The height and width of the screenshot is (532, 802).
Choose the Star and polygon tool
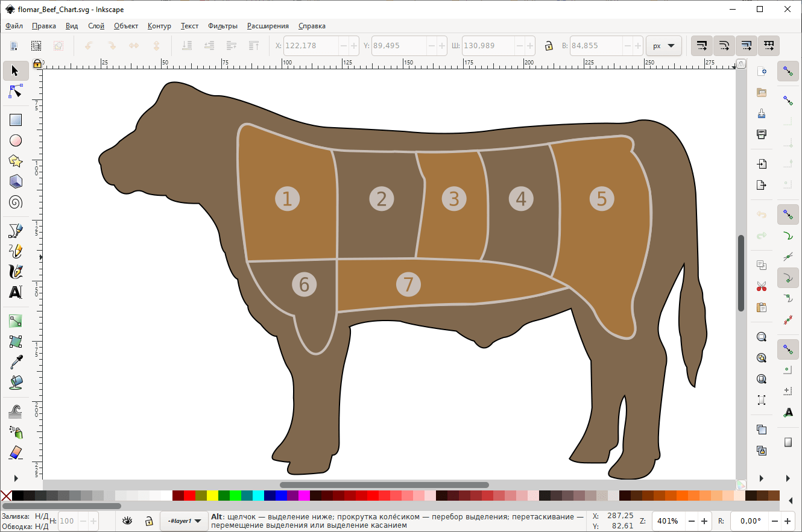(16, 161)
